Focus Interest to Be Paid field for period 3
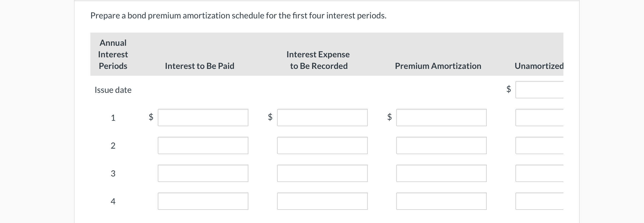644x223 pixels. [203, 173]
